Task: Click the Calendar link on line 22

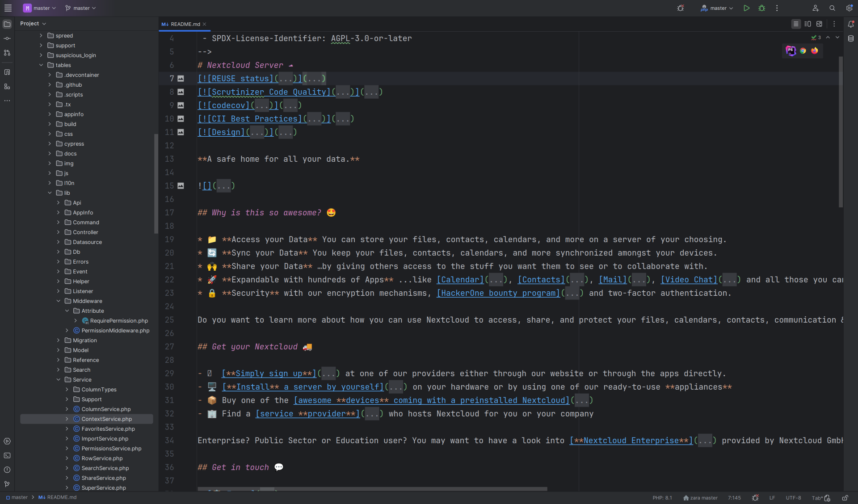Action: pyautogui.click(x=460, y=280)
